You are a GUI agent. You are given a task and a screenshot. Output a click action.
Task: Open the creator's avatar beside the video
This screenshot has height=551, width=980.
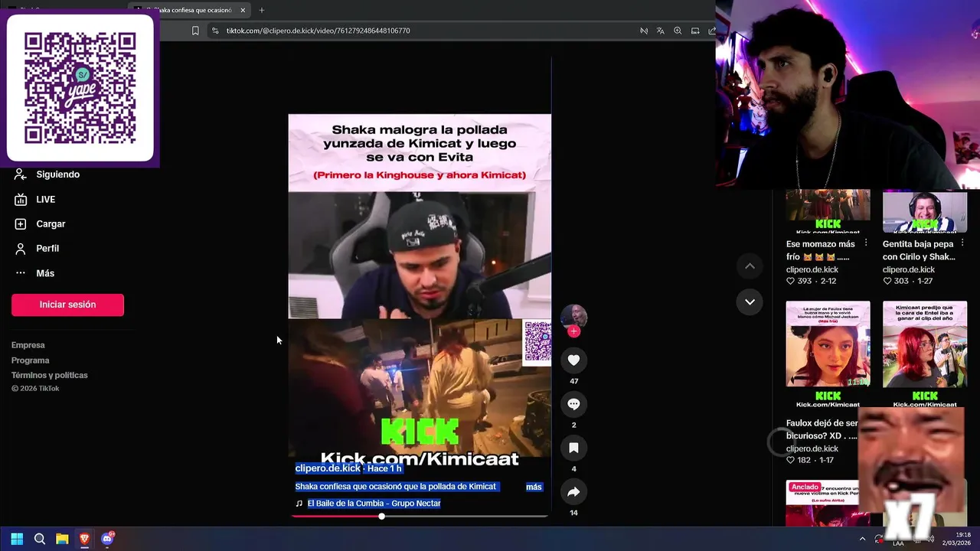click(573, 316)
